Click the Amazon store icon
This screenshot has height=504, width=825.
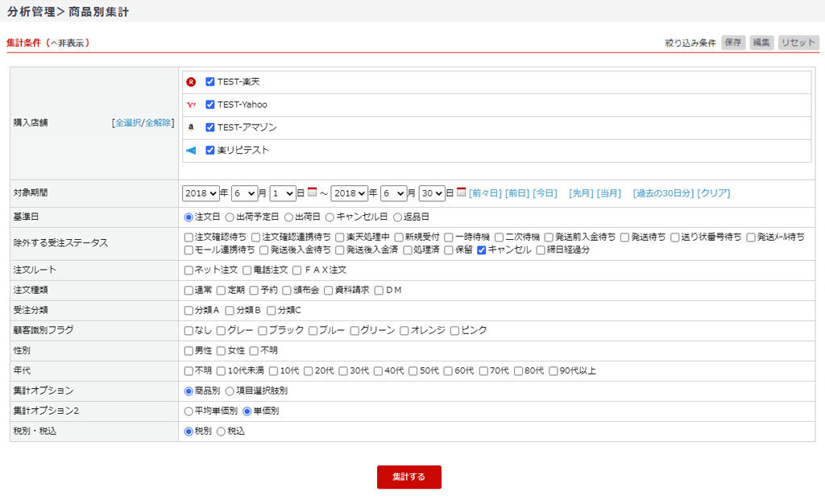click(191, 127)
